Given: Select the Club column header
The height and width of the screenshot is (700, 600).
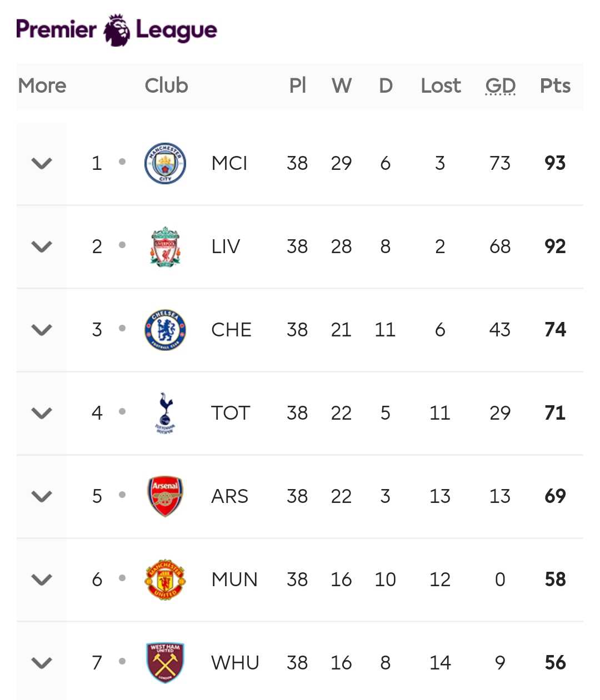Looking at the screenshot, I should (x=166, y=85).
